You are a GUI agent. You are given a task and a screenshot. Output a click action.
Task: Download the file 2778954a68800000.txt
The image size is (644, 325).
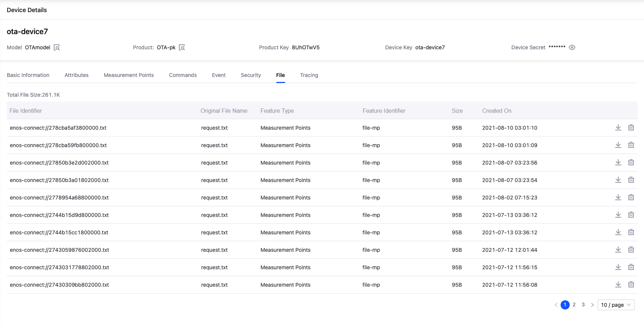pos(618,197)
